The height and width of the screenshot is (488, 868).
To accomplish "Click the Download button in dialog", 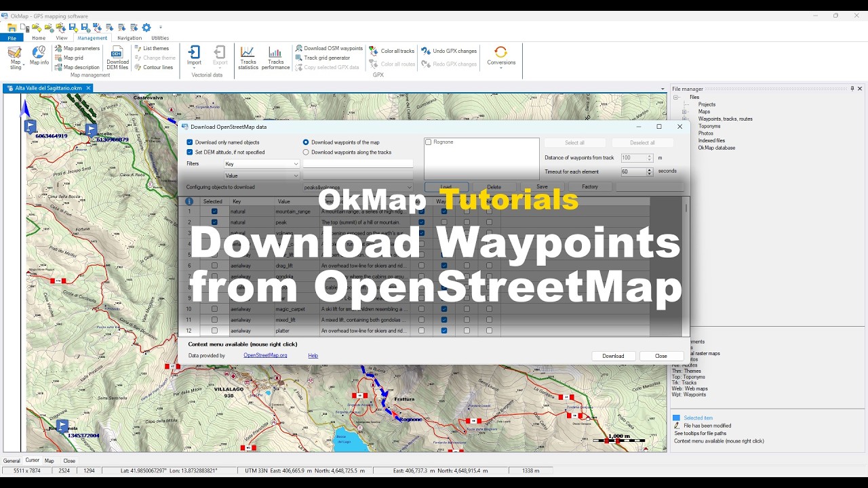I will pyautogui.click(x=613, y=356).
